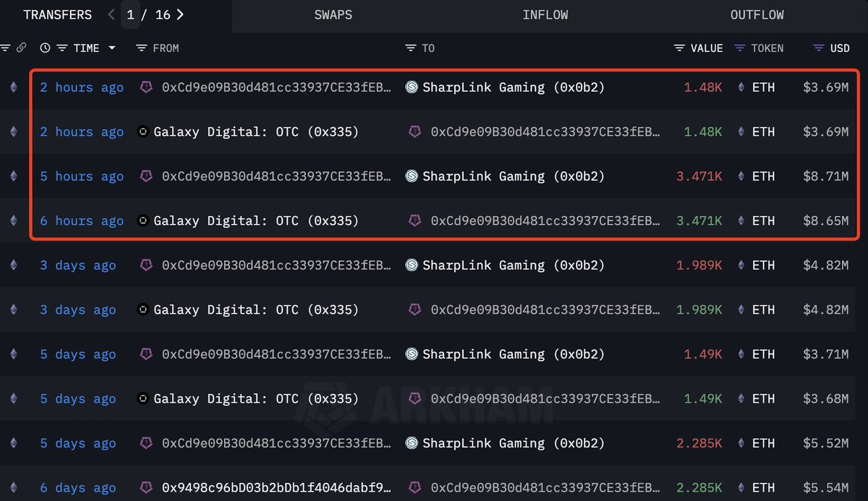
Task: Click the chain-link filter icon near TIME
Action: (x=21, y=47)
